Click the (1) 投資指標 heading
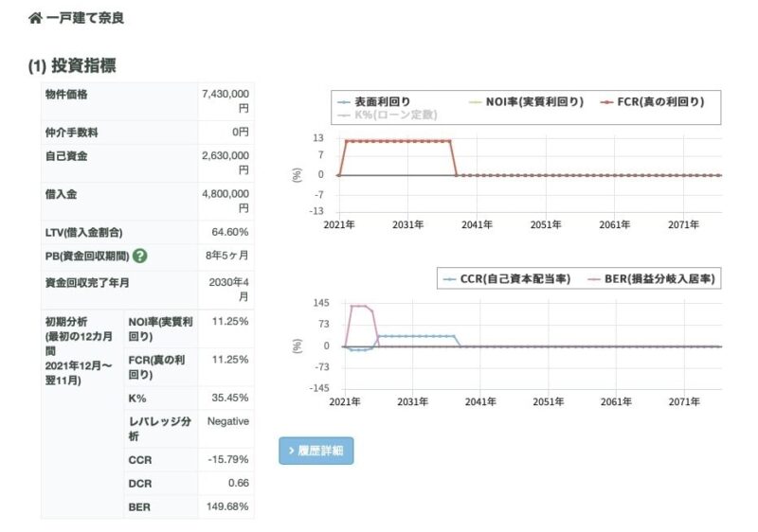This screenshot has height=532, width=758. point(72,65)
